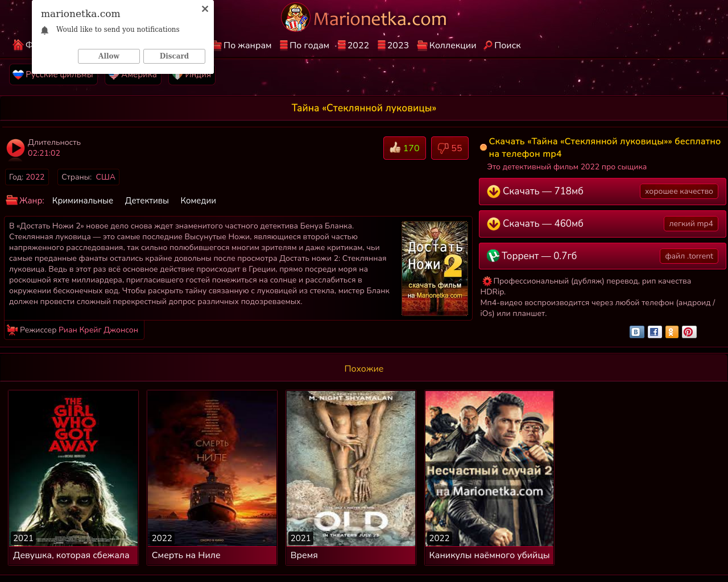Click the genre folder icon near Жанр
The height and width of the screenshot is (582, 728).
tap(12, 200)
